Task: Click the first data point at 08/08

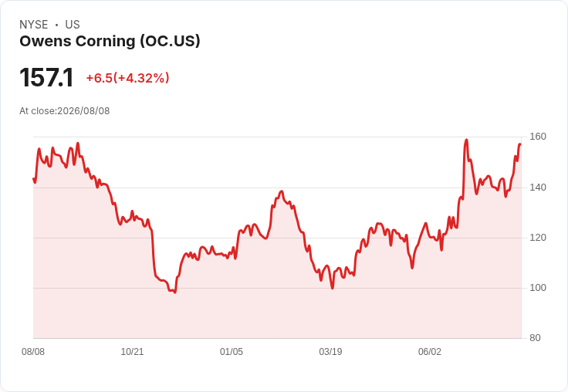Action: (34, 178)
